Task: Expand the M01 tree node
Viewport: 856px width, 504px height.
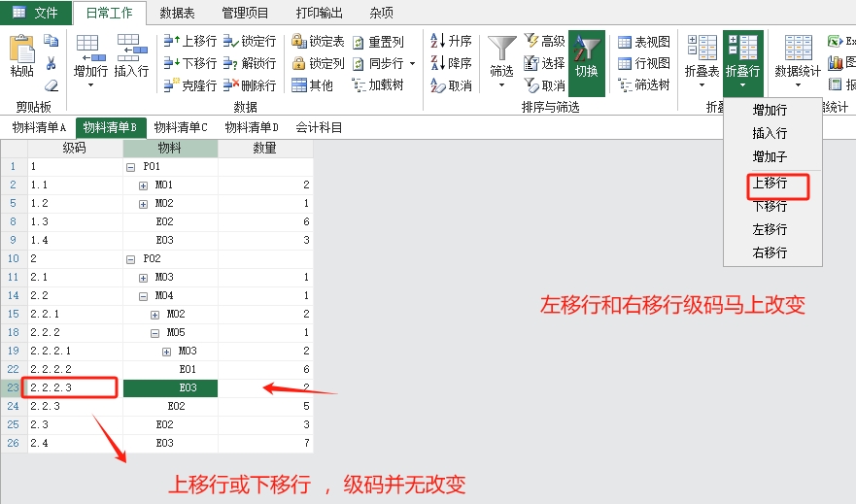Action: (x=143, y=185)
